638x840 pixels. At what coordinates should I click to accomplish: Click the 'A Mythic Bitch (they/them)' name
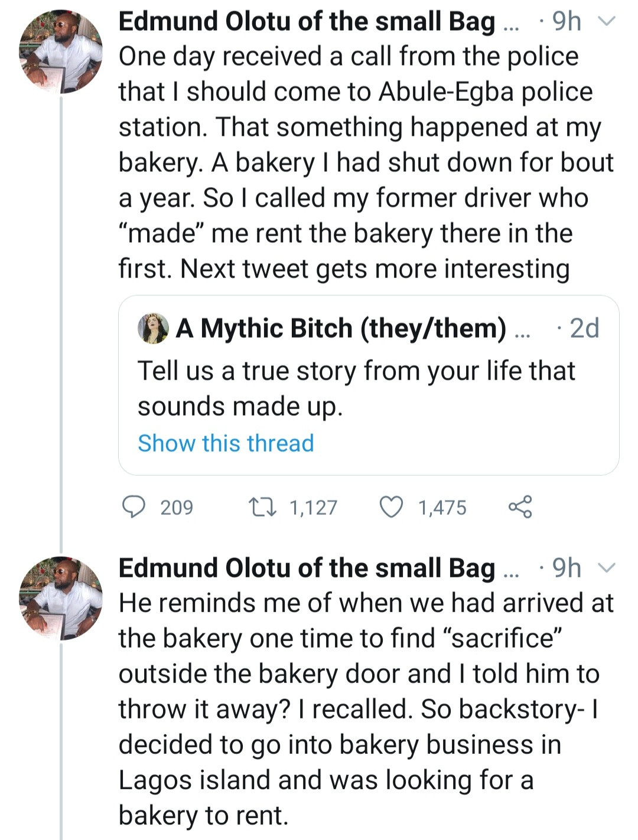click(341, 328)
